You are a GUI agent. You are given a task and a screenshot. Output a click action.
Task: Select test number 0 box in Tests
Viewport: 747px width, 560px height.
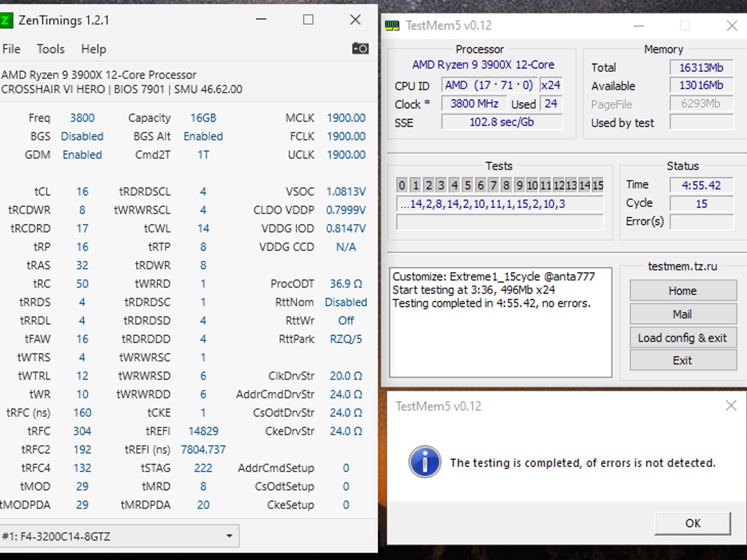point(402,185)
